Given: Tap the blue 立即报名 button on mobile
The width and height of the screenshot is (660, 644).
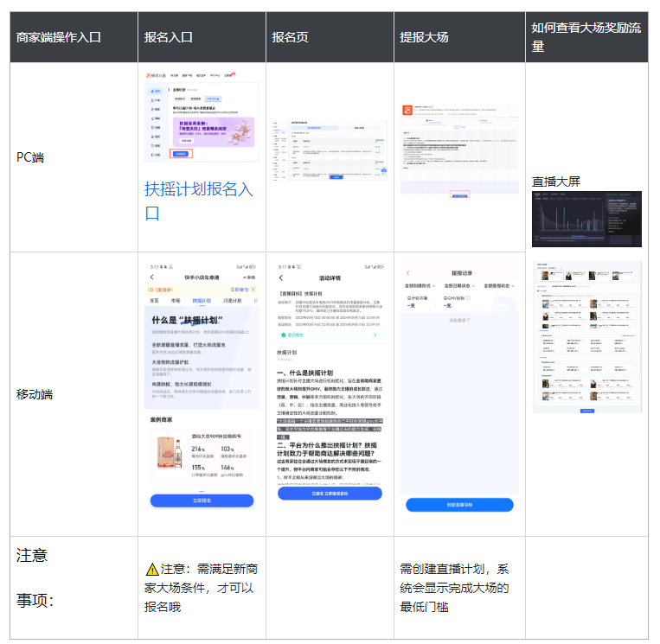Looking at the screenshot, I should pyautogui.click(x=202, y=501).
